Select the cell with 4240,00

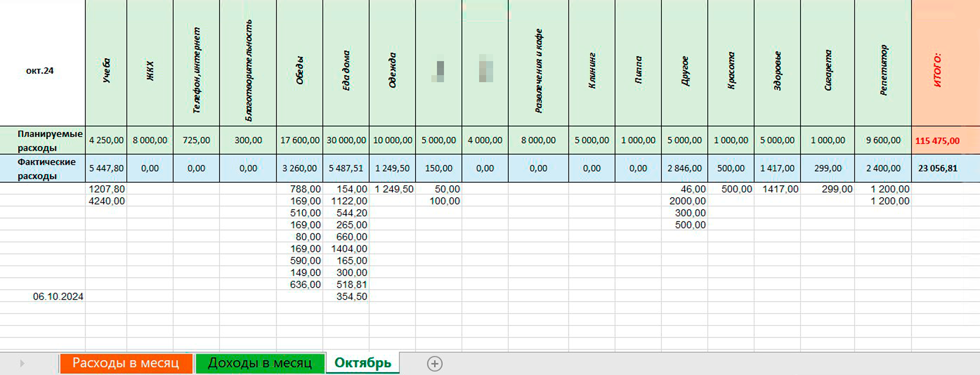click(x=106, y=201)
